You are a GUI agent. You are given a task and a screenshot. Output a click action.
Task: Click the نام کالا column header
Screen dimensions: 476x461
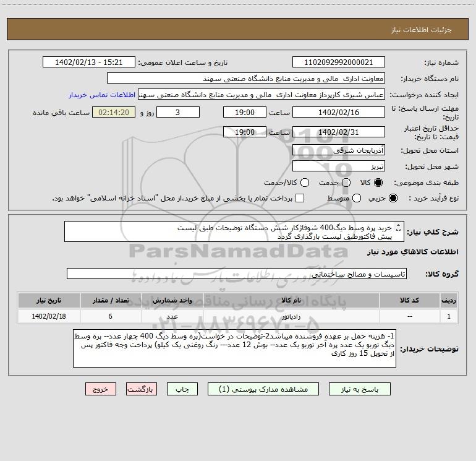291,300
